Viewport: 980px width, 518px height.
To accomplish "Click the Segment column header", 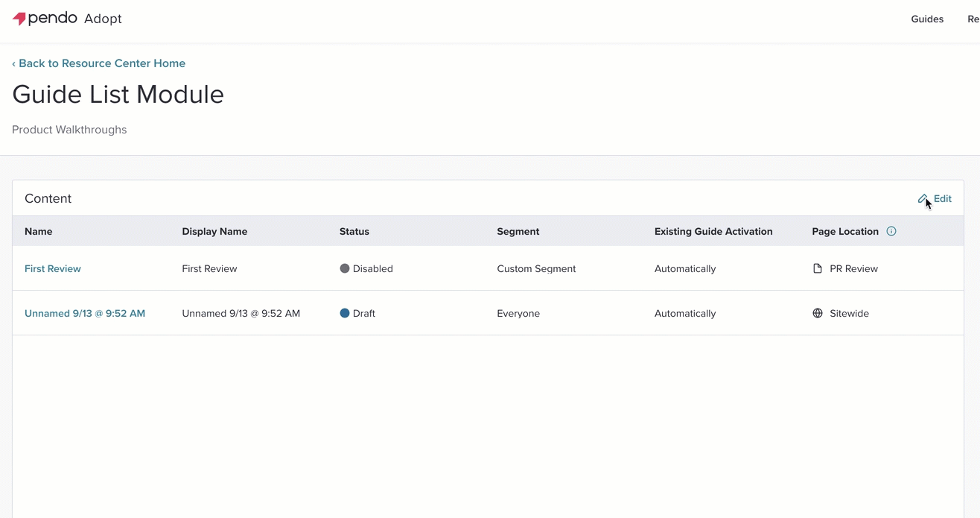I will [x=518, y=231].
